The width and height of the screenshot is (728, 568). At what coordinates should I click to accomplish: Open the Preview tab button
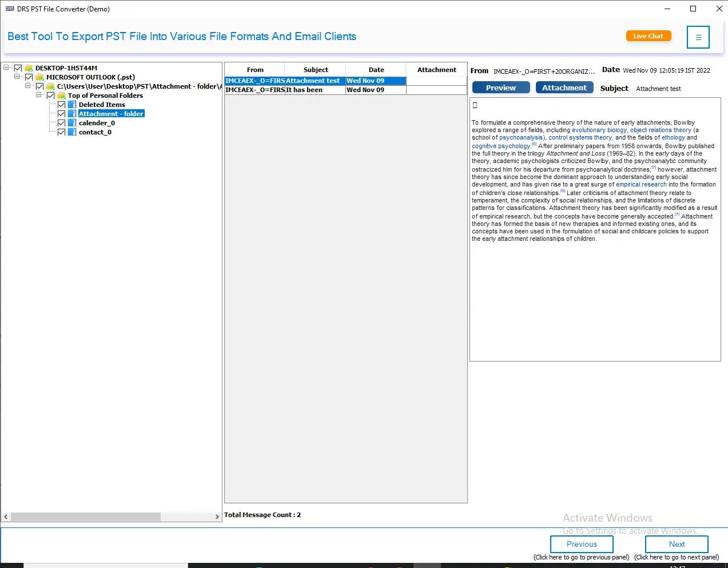coord(501,88)
